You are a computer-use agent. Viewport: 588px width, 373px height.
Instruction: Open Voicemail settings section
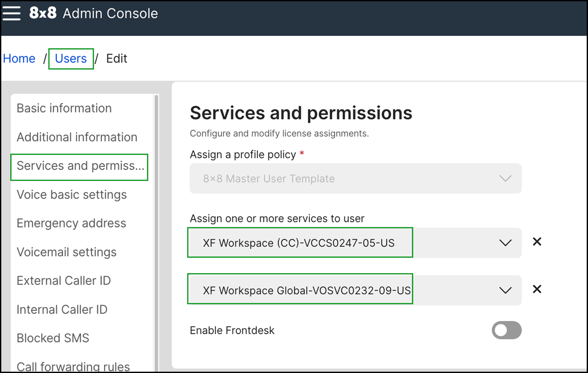point(67,252)
